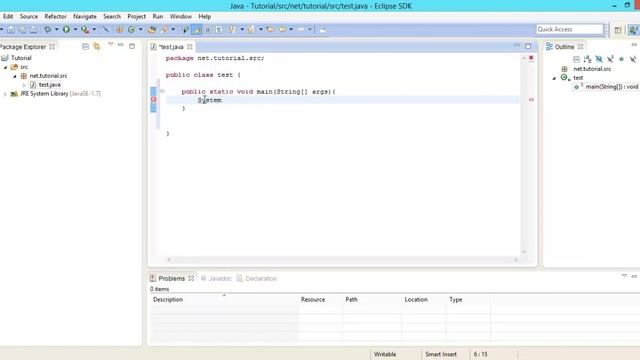Toggle Link with Editor in Package Explorer

tap(97, 47)
